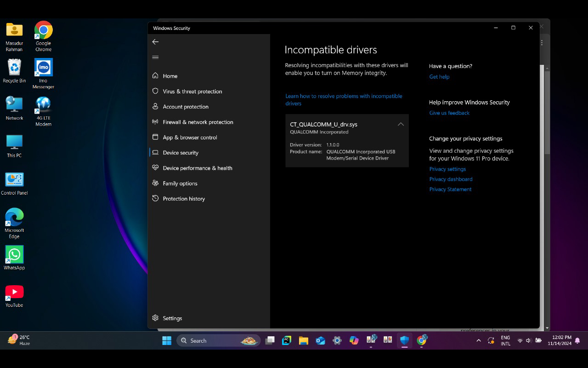The height and width of the screenshot is (368, 588).
Task: Open WhatsApp desktop shortcut
Action: 14,258
